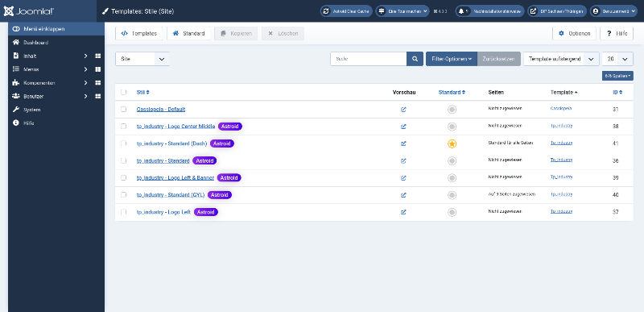Preview tp_industry - Logo Left icon
Image resolution: width=644 pixels, height=312 pixels.
[403, 212]
